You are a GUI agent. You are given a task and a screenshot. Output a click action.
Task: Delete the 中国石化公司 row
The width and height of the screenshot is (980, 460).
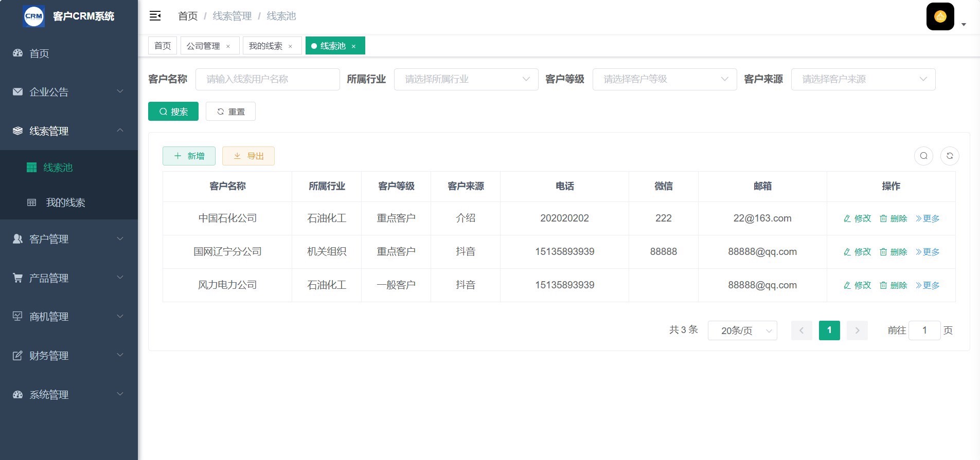(893, 218)
